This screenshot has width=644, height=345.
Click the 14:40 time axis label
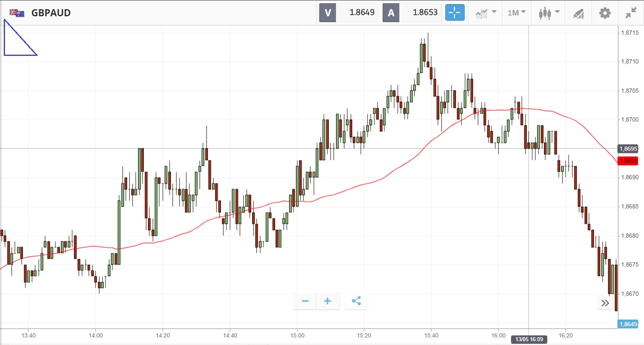230,335
